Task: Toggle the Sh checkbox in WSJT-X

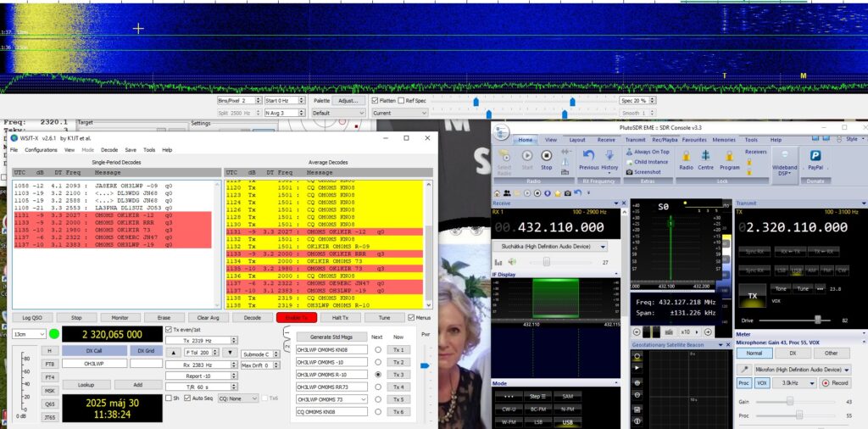Action: pyautogui.click(x=169, y=398)
